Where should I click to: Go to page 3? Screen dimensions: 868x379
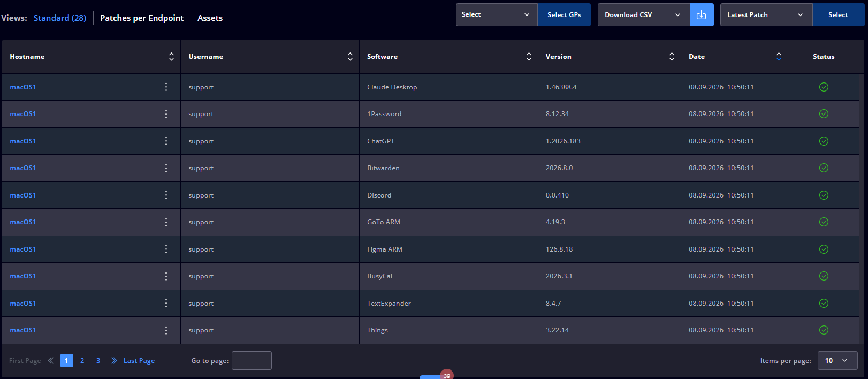[98, 361]
